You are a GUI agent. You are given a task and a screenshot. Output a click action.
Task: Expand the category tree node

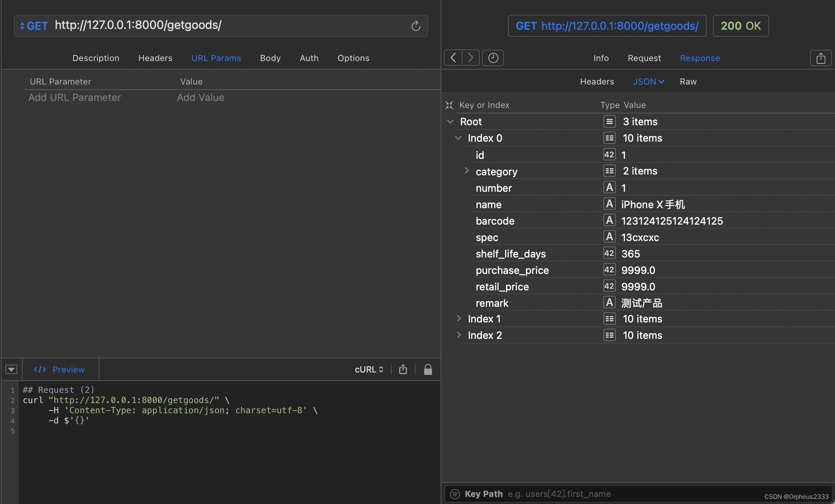click(x=466, y=171)
